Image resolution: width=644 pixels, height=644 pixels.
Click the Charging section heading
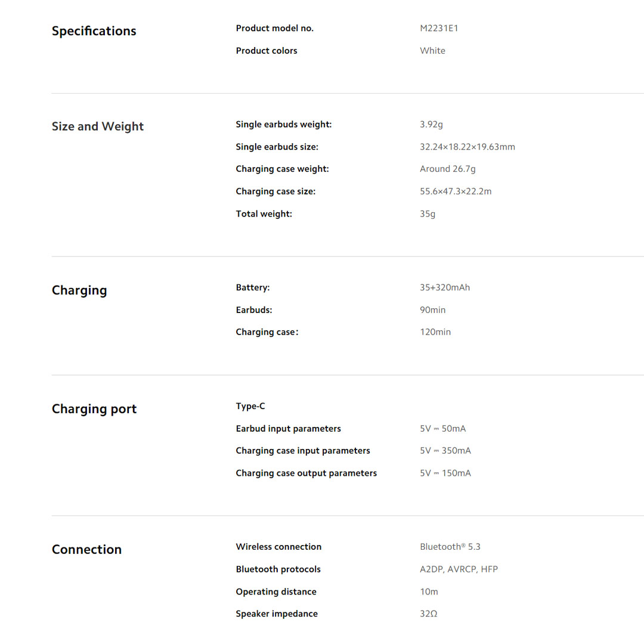pyautogui.click(x=79, y=290)
